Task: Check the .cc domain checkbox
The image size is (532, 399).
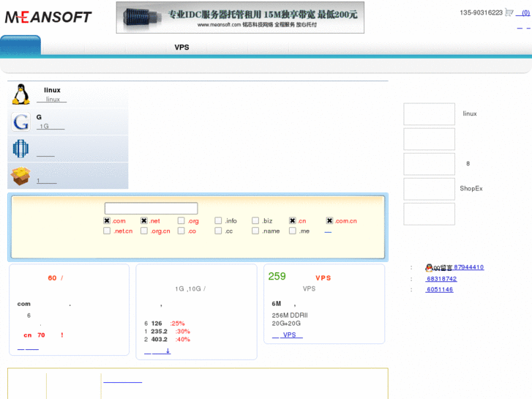Action: pyautogui.click(x=218, y=231)
